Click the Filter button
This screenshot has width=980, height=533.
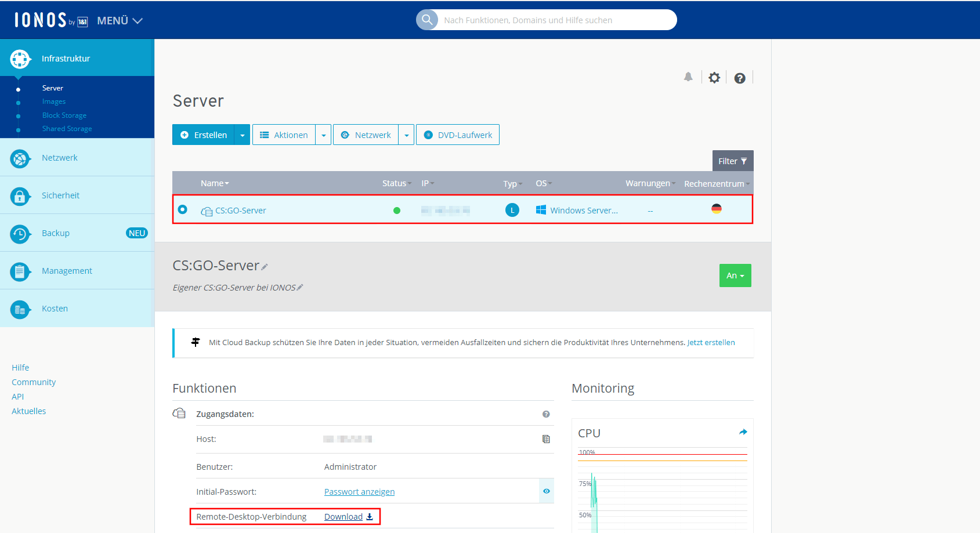click(732, 161)
